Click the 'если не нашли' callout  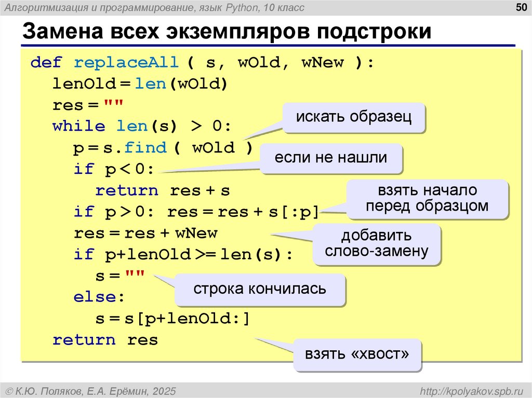click(331, 158)
